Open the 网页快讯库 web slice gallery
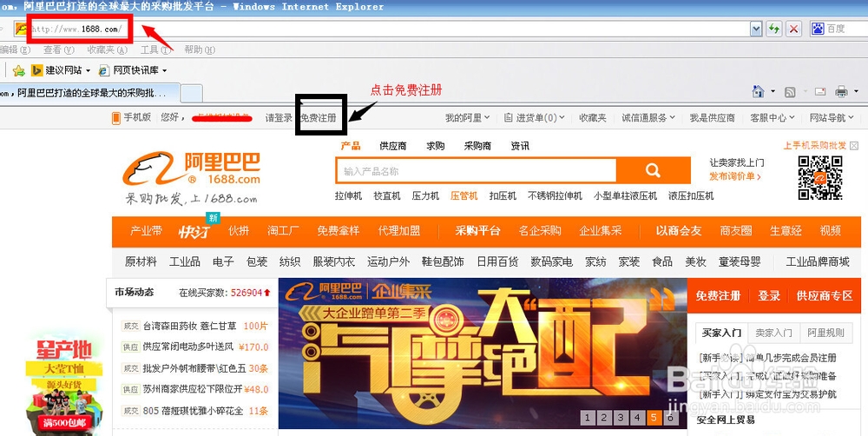 [133, 70]
